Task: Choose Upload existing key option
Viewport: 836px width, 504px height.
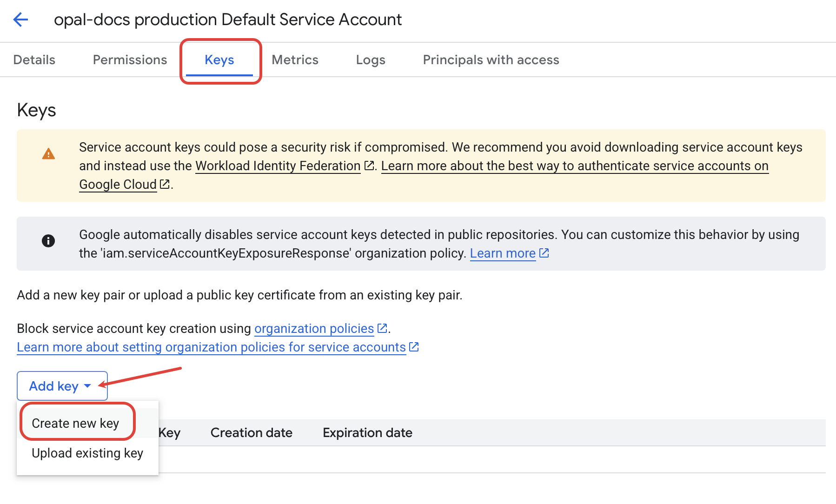Action: (x=87, y=453)
